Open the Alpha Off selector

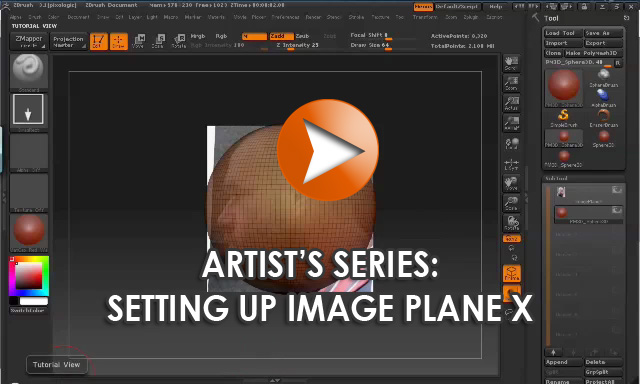[x=29, y=153]
